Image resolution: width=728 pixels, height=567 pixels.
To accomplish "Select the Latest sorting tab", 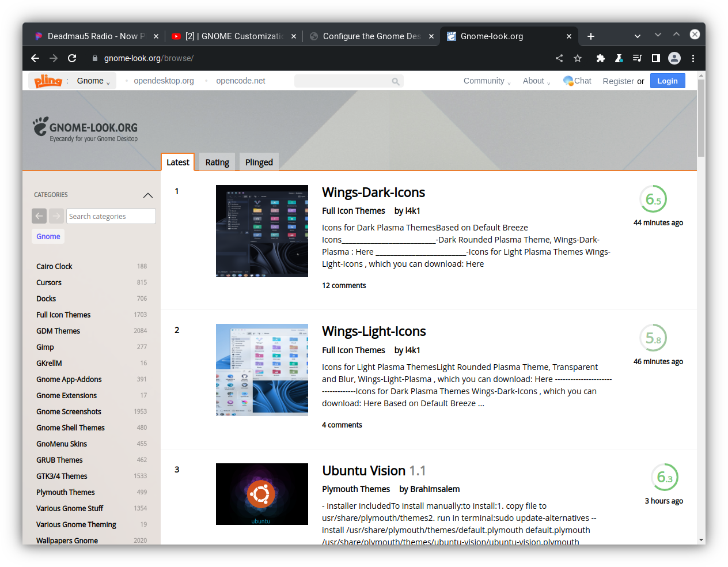I will (178, 162).
